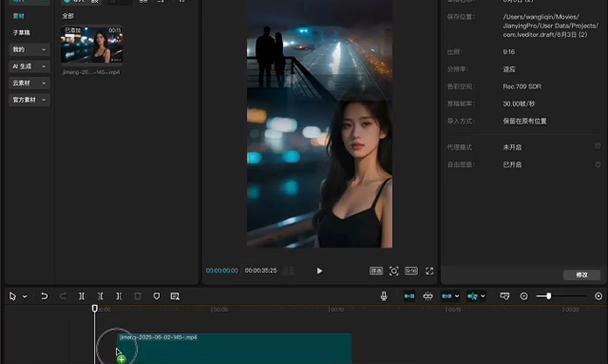Open the selection tool mode chevron
The width and height of the screenshot is (608, 364).
[x=25, y=297]
